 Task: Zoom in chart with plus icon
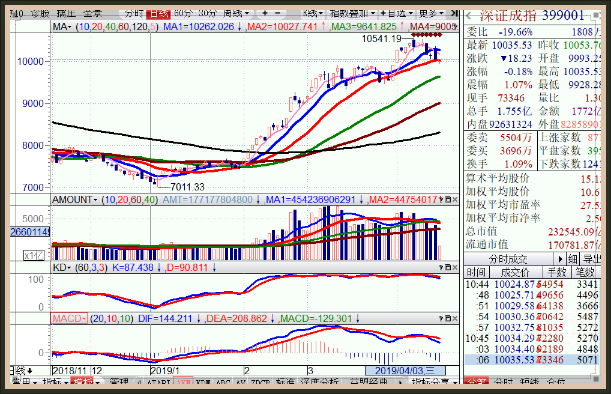265,13
